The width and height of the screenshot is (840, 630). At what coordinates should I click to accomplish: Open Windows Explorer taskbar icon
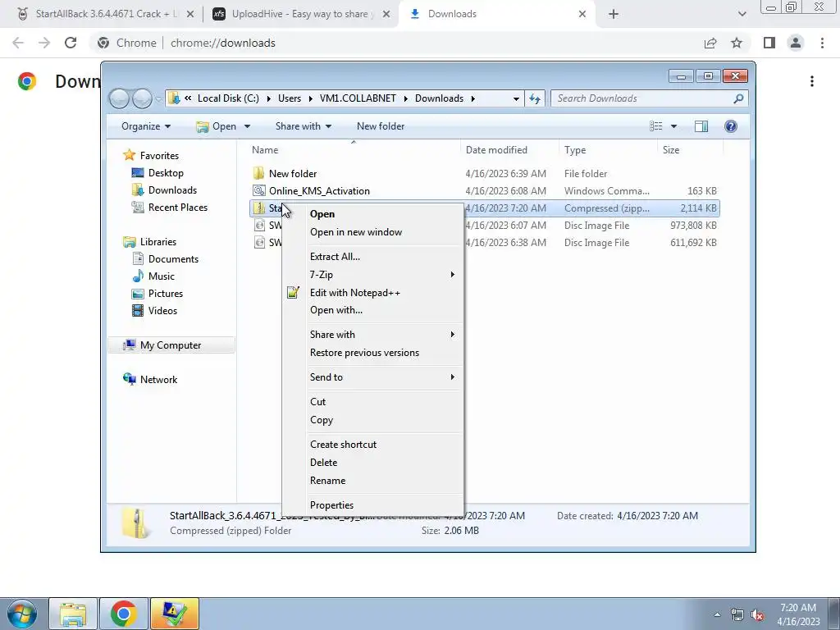73,614
